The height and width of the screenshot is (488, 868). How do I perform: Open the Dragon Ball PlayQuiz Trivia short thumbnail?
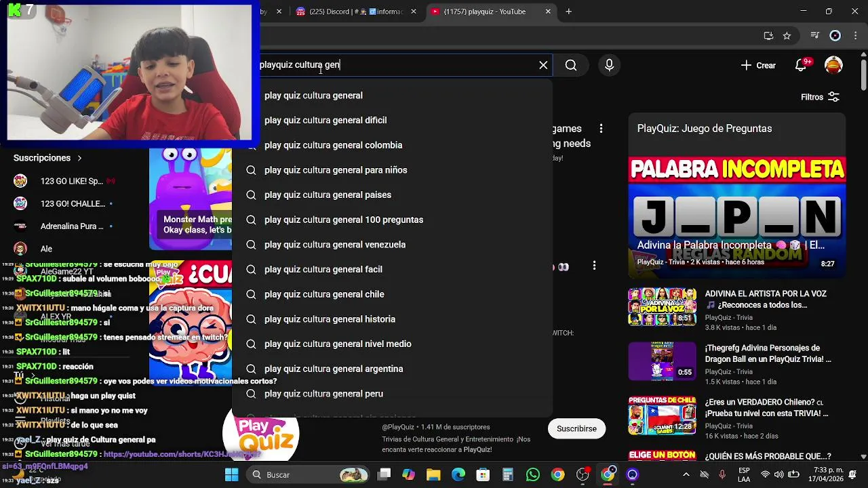click(x=662, y=361)
